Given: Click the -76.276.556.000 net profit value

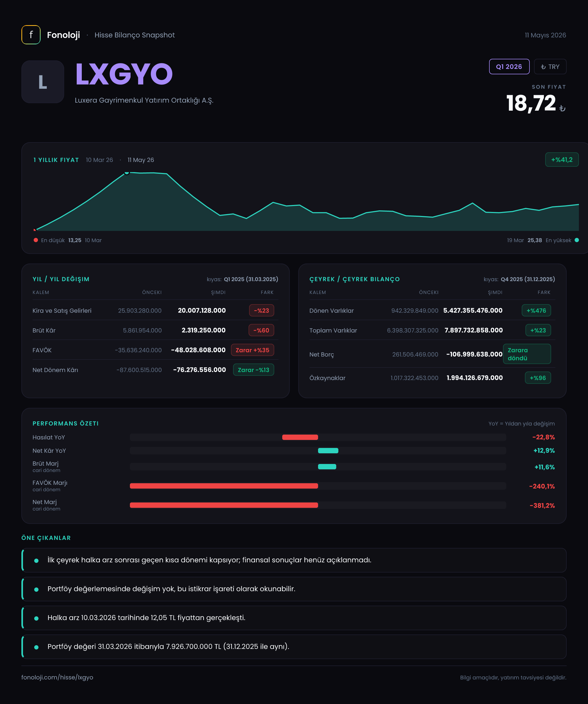Looking at the screenshot, I should [199, 370].
